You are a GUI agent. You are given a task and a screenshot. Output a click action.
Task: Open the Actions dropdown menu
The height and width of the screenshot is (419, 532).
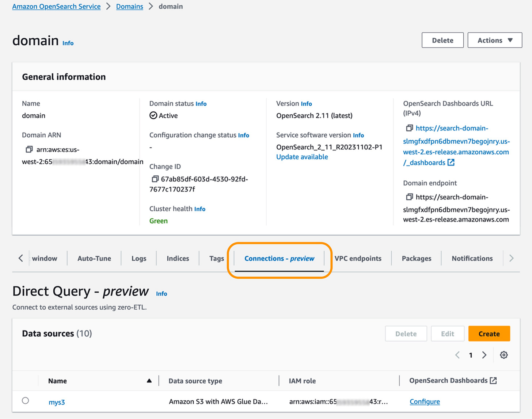pyautogui.click(x=495, y=40)
